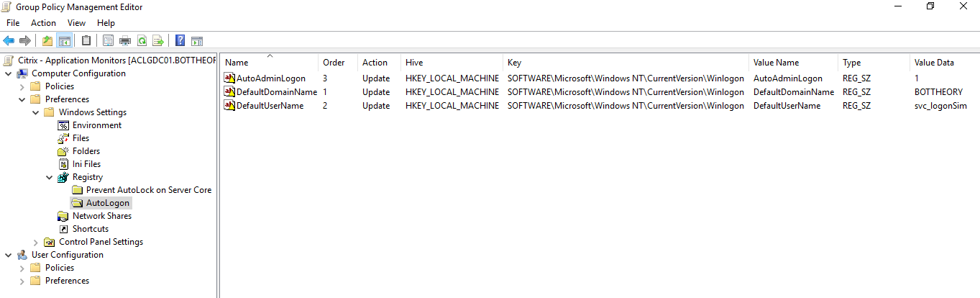Collapse the Registry tree node
Image resolution: width=980 pixels, height=298 pixels.
click(50, 177)
